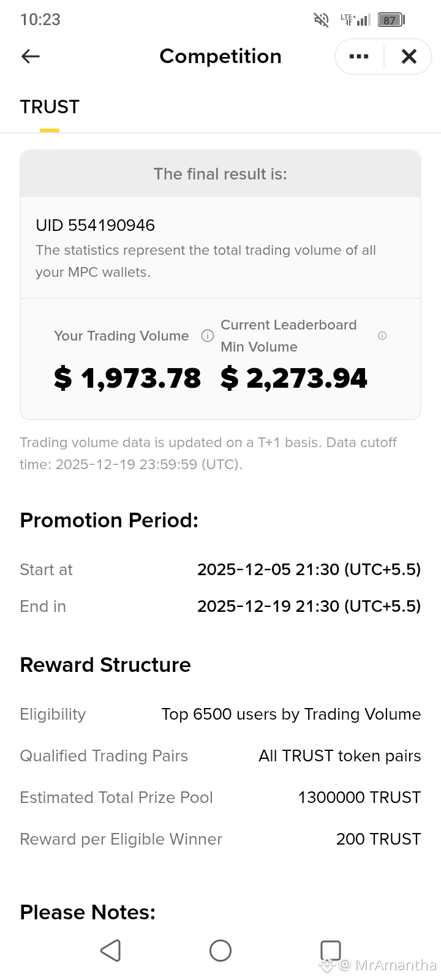Select the TRUST tab
The height and width of the screenshot is (980, 441).
click(50, 107)
